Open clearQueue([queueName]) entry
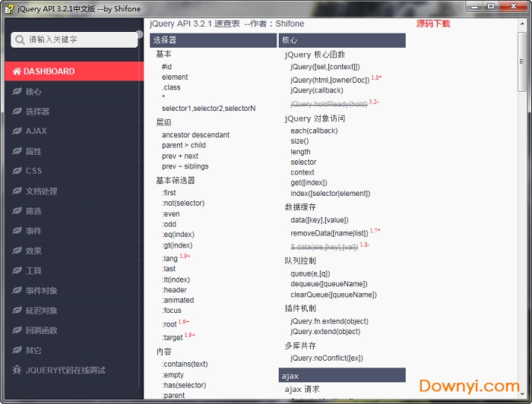532x404 pixels. click(334, 295)
